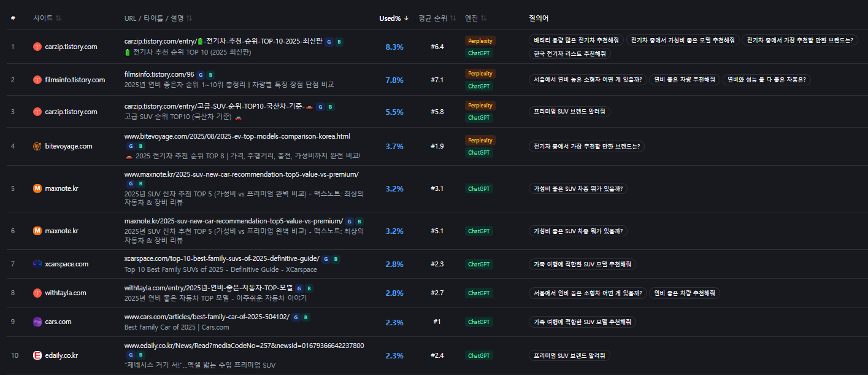The width and height of the screenshot is (868, 375).
Task: Click the 8.3% Used value
Action: tap(394, 47)
